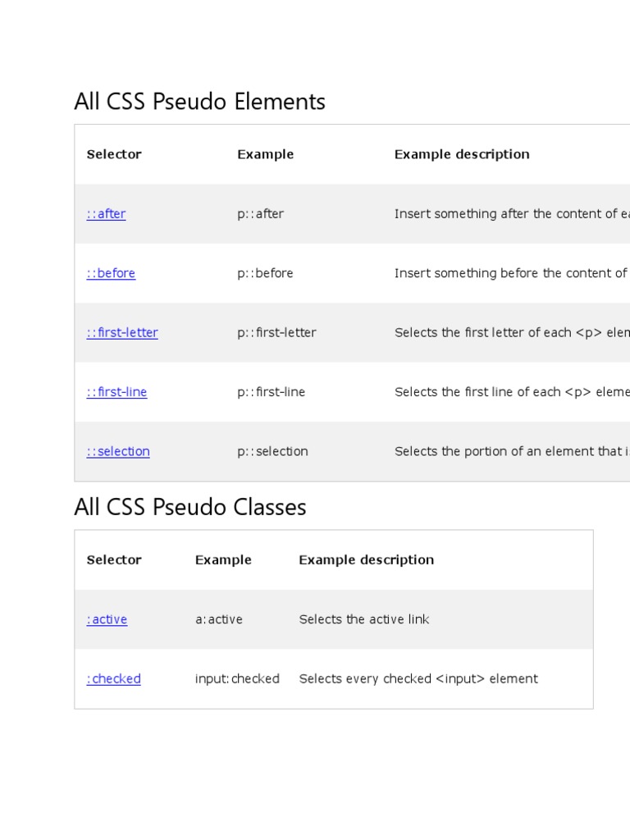Screen dimensions: 630x840
Task: Click the All CSS Pseudo Classes heading
Action: pyautogui.click(x=189, y=507)
